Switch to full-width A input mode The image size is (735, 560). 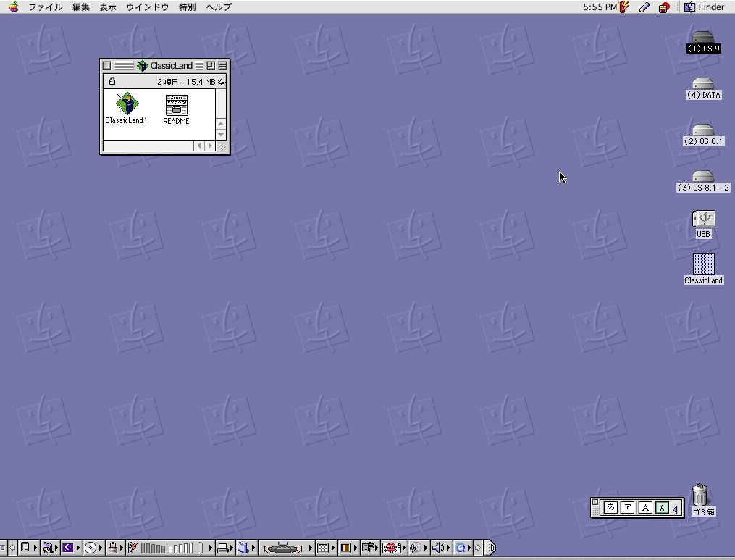click(x=645, y=507)
